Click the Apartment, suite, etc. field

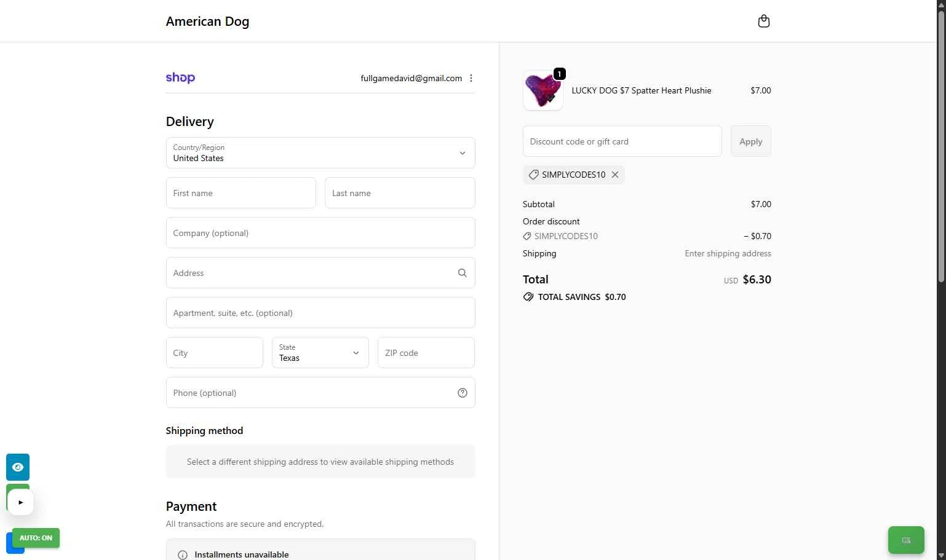click(x=320, y=313)
